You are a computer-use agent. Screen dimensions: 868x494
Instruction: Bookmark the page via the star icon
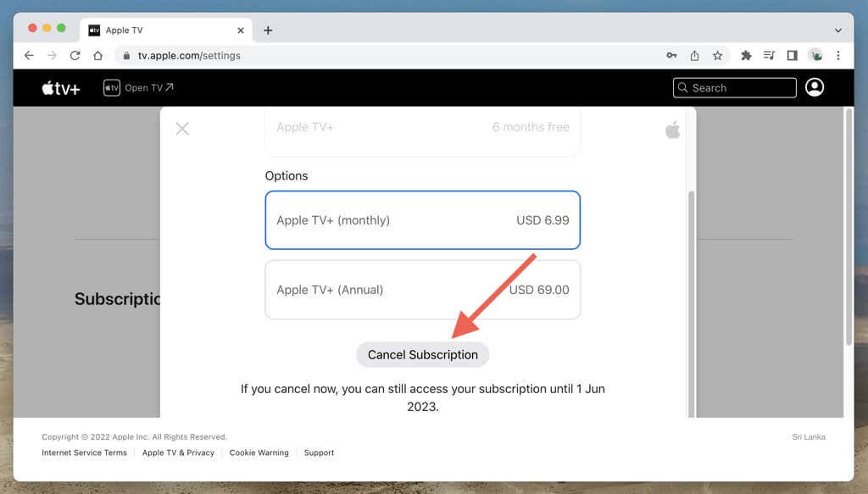[x=717, y=55]
